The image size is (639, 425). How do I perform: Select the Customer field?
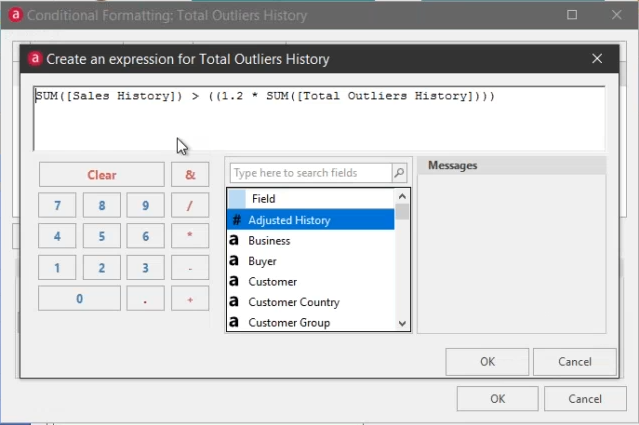point(311,281)
